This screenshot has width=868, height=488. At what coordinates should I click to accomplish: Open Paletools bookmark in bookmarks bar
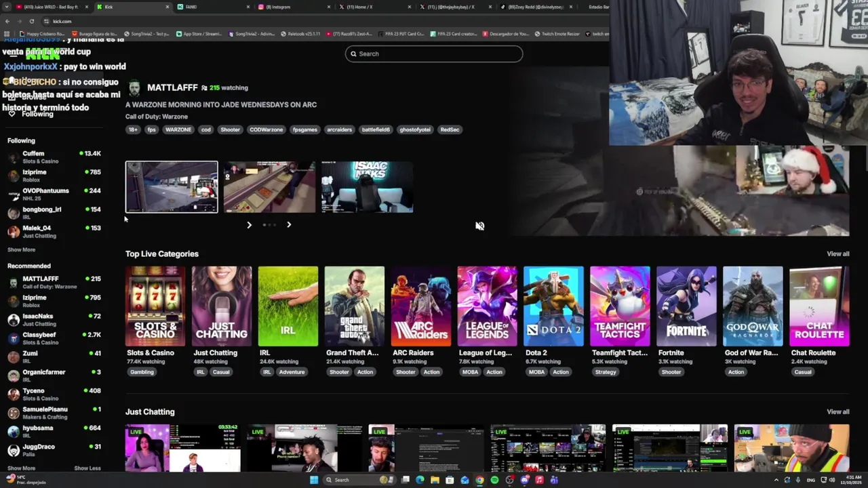(x=300, y=34)
